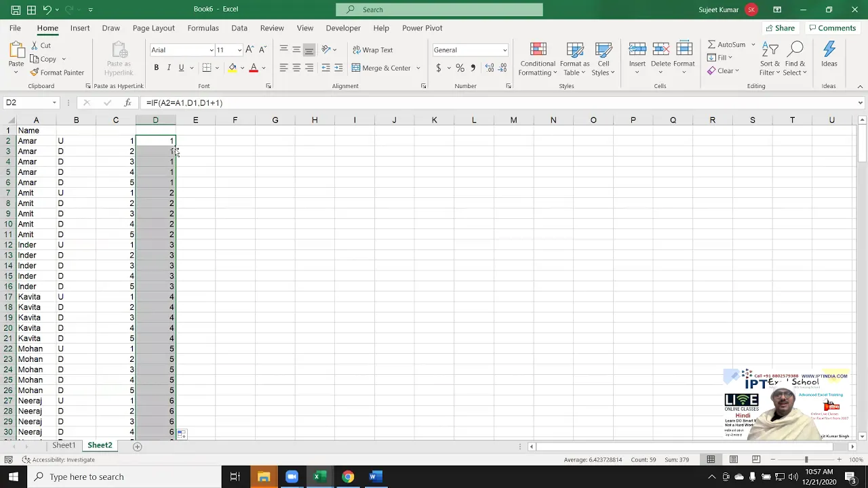This screenshot has width=868, height=488.
Task: Click the Decrease Indent icon
Action: point(326,68)
